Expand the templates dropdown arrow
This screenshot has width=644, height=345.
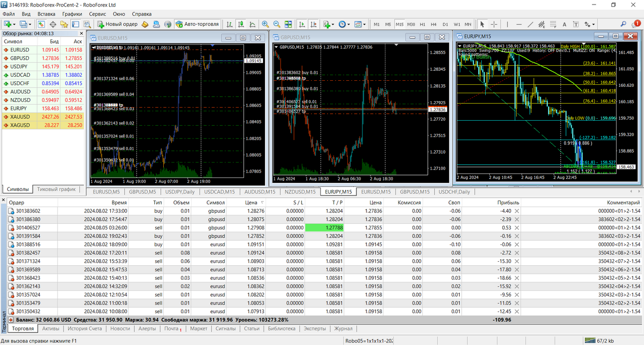coord(364,24)
